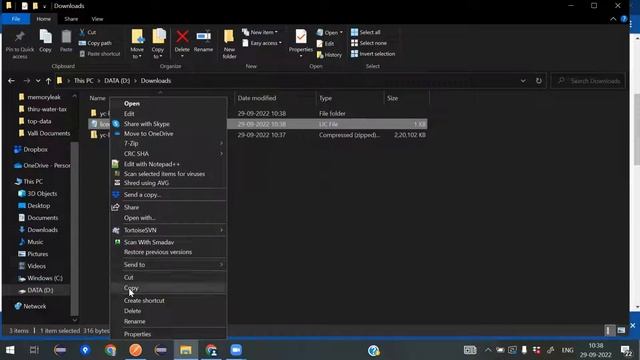Expand the TortoiseSVN submenu
The height and width of the screenshot is (360, 640).
168,230
